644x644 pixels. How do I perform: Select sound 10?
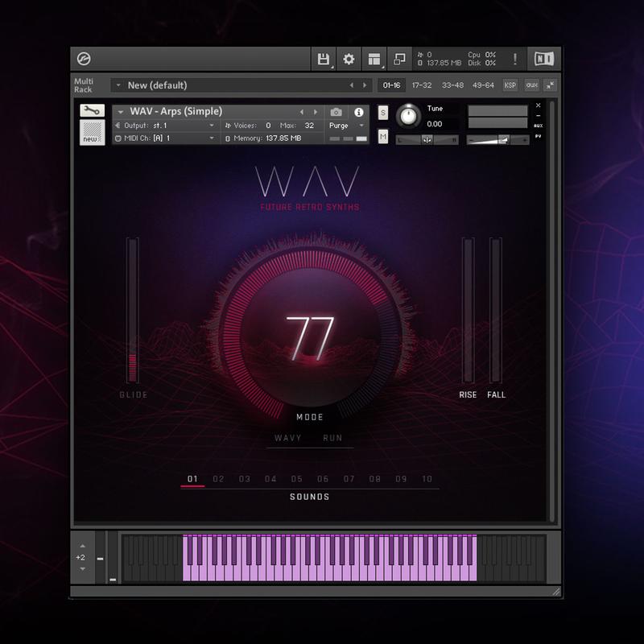point(427,479)
